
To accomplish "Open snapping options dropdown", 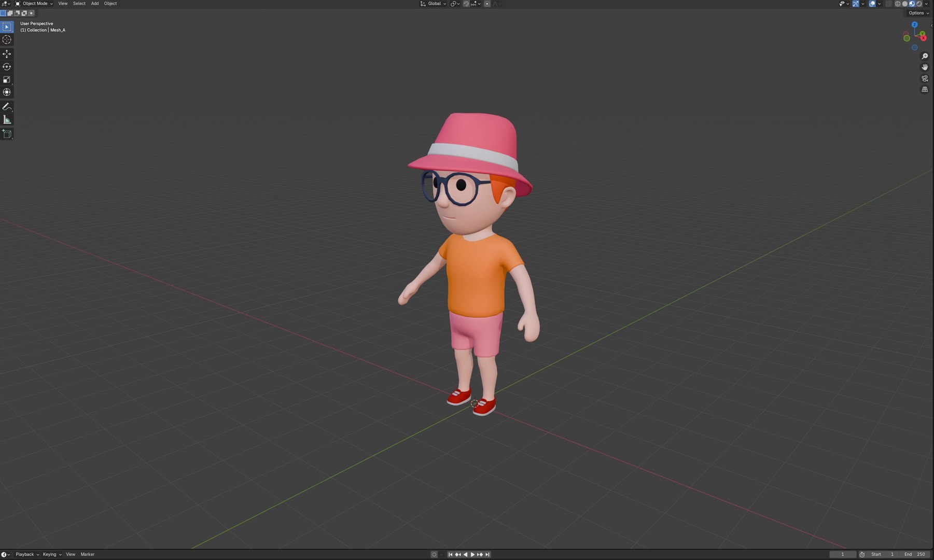I will [x=476, y=4].
